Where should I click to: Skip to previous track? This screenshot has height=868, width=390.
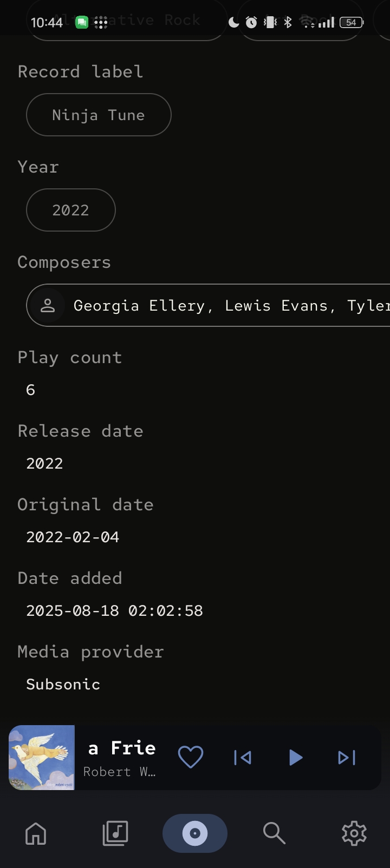tap(243, 757)
